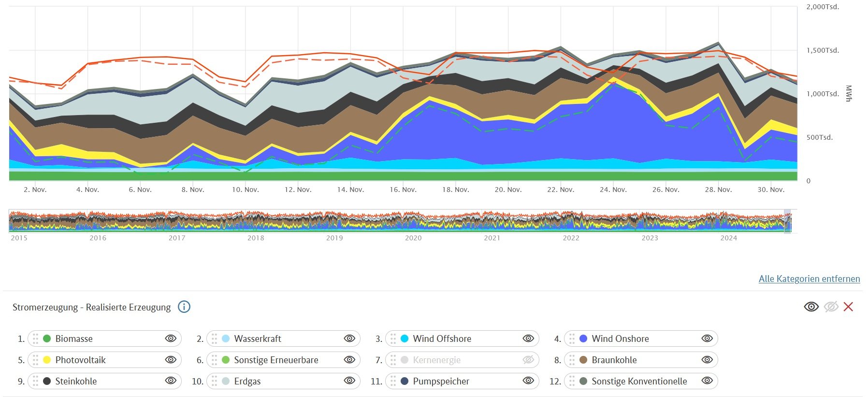Click the 'Alle Kategorien entfernen' link

pyautogui.click(x=810, y=279)
